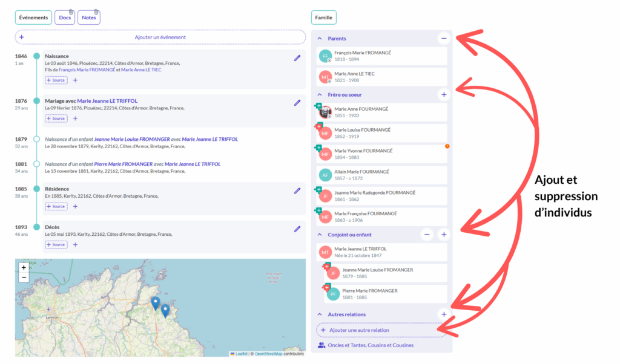Collapse the Parents section chevron
620x364 pixels.
[320, 39]
